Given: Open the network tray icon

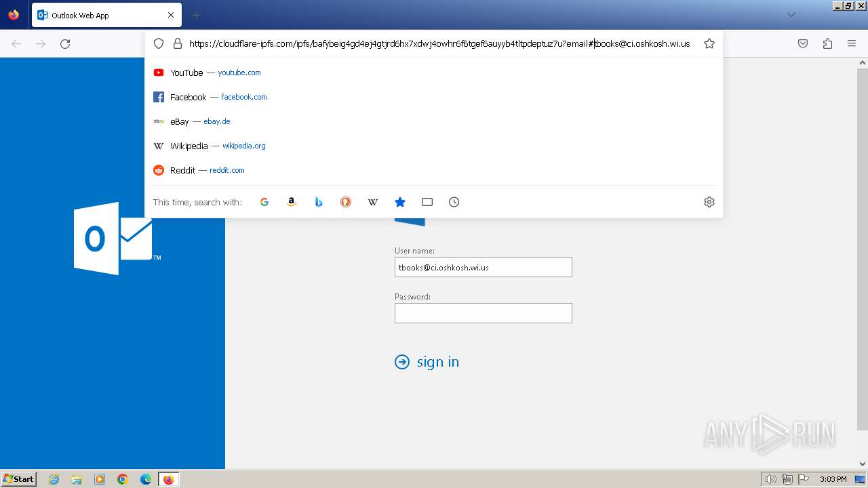Looking at the screenshot, I should [787, 479].
